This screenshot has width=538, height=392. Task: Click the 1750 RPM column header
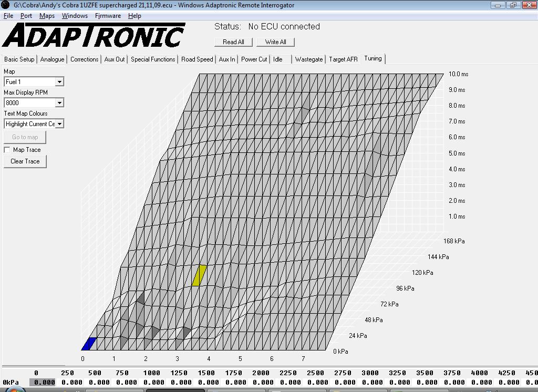coord(233,373)
